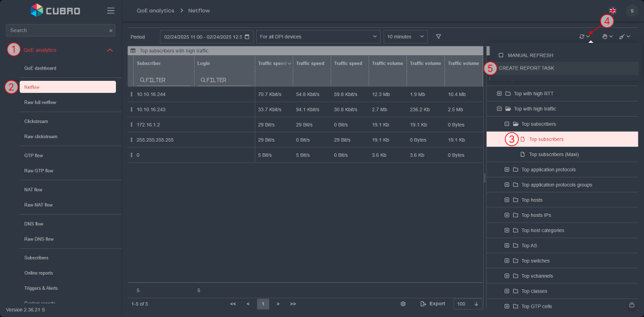Screen dimensions: 644x317
Task: Go to QoE dashboard in sidebar
Action: 40,68
